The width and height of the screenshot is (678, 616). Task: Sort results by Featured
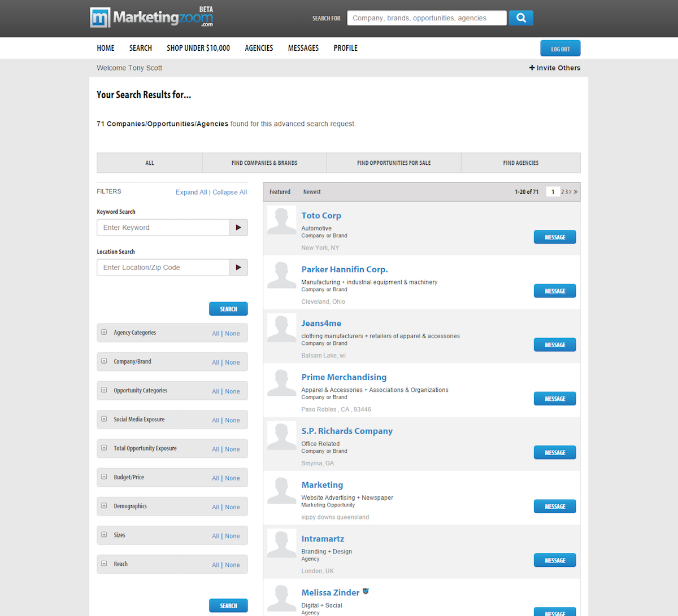tap(280, 192)
